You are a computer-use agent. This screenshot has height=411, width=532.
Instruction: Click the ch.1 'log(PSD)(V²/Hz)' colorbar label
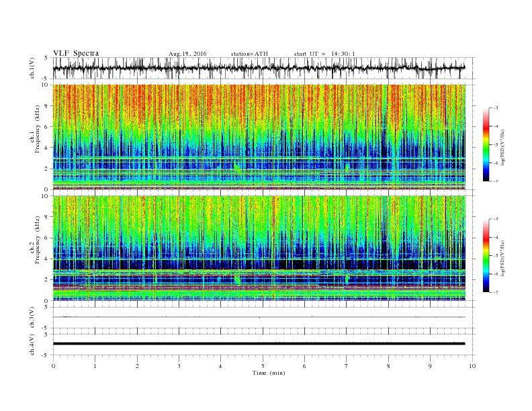point(502,147)
